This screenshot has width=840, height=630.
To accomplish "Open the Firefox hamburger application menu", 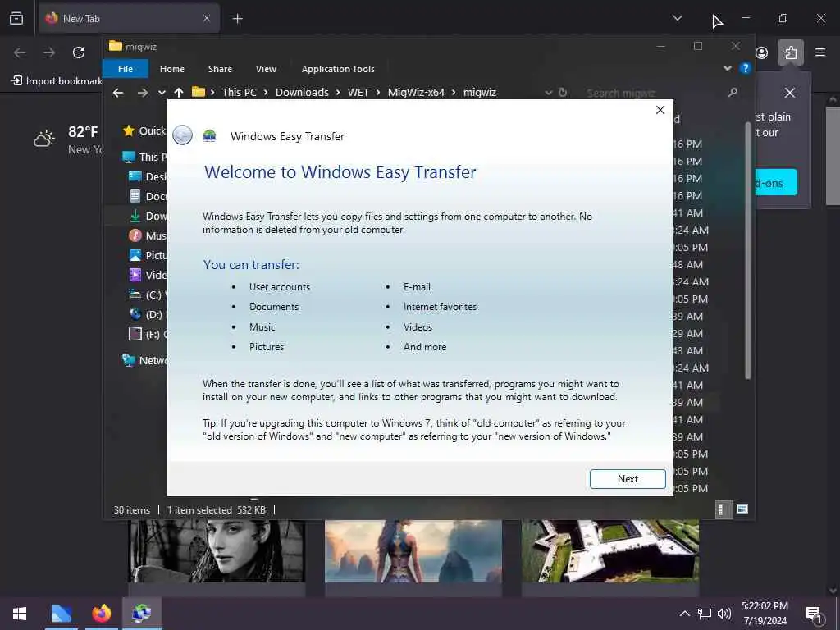I will pyautogui.click(x=820, y=52).
